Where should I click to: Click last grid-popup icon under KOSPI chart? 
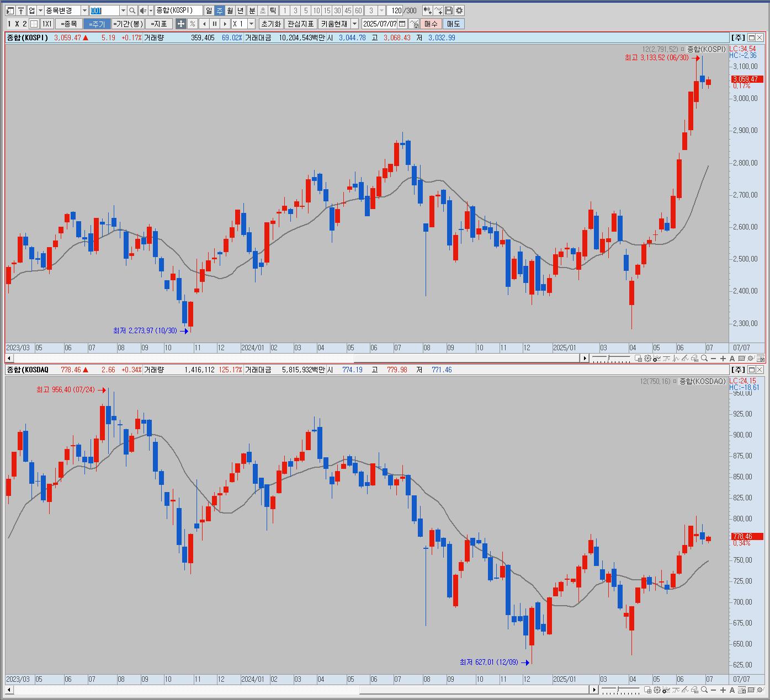click(x=761, y=359)
